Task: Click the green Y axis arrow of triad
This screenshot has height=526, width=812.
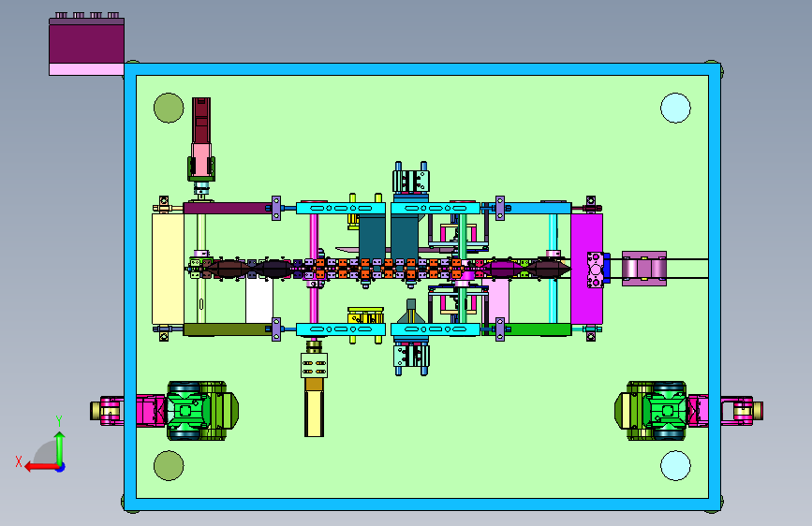Action: coord(60,447)
